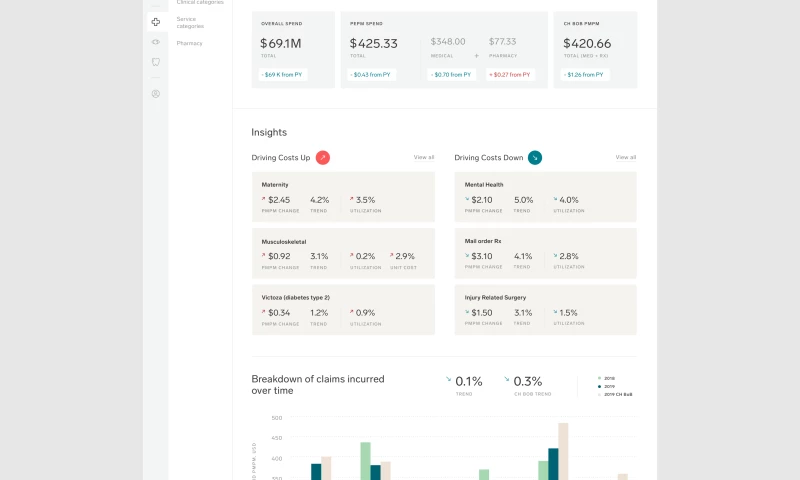View all Driving Costs Down insights
Viewport: 800px width, 480px height.
[626, 157]
